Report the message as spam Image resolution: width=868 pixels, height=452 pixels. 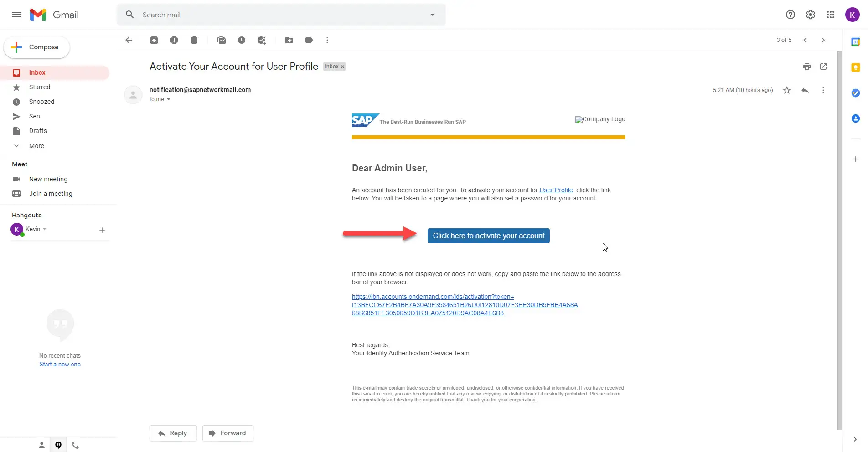coord(174,40)
